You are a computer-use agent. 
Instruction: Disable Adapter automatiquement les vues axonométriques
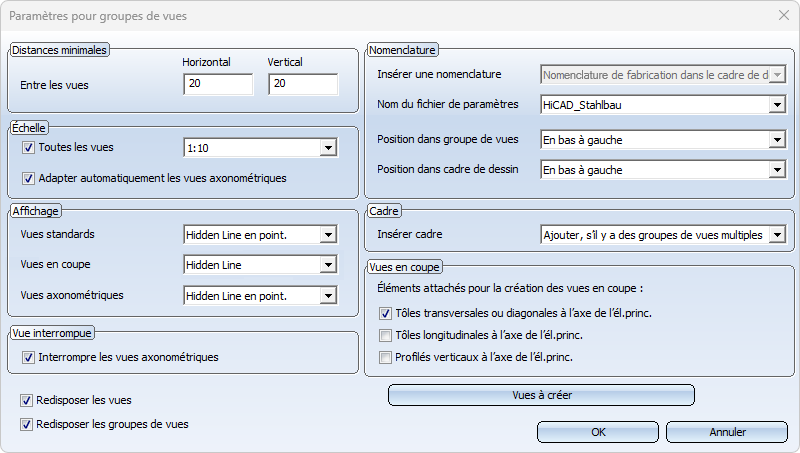(x=28, y=179)
